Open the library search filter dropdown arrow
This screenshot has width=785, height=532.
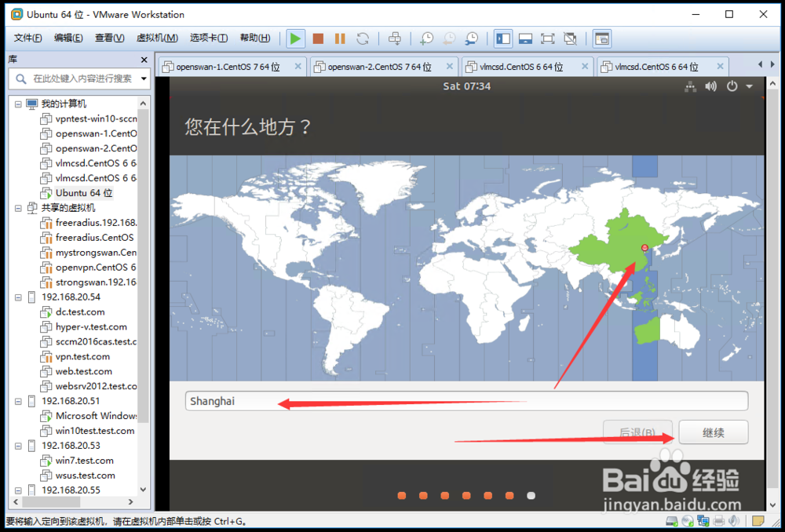tap(144, 78)
